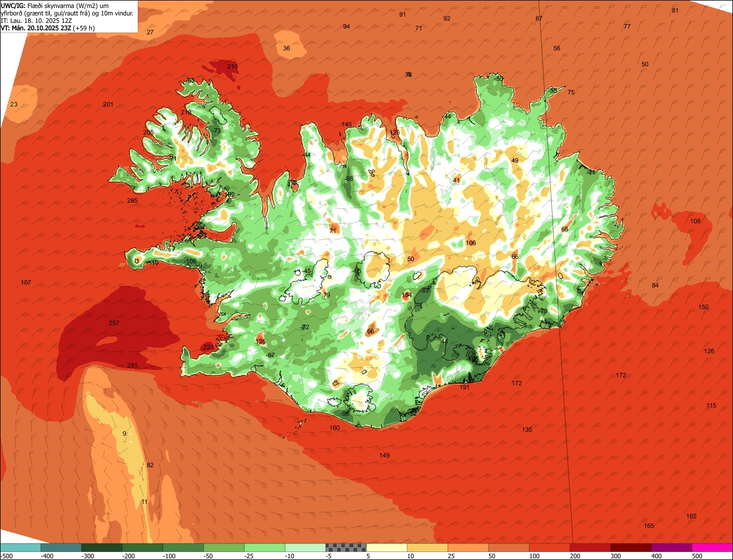Click the legend label -300
Screen dimensions: 733x560
88,556
